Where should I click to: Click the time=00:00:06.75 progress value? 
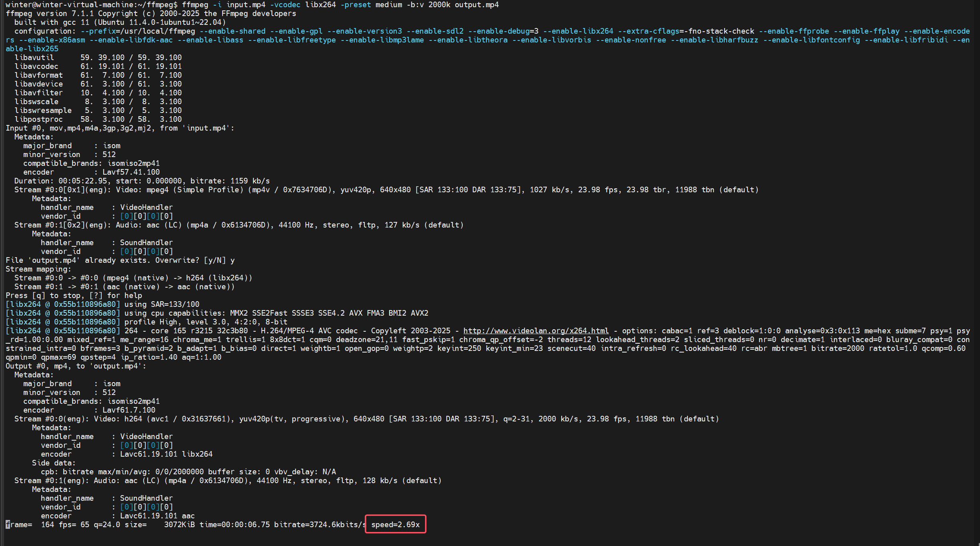235,524
